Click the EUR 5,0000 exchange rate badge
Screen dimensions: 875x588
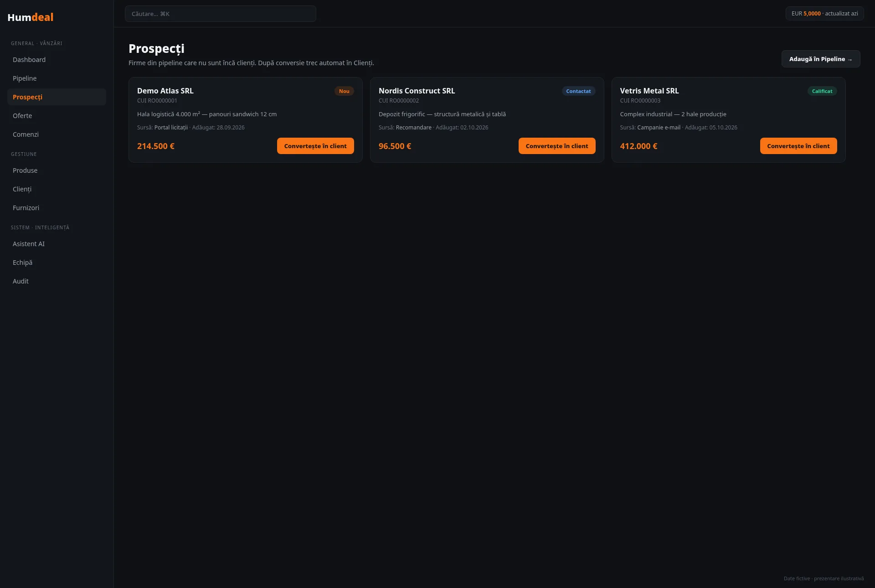pyautogui.click(x=824, y=14)
